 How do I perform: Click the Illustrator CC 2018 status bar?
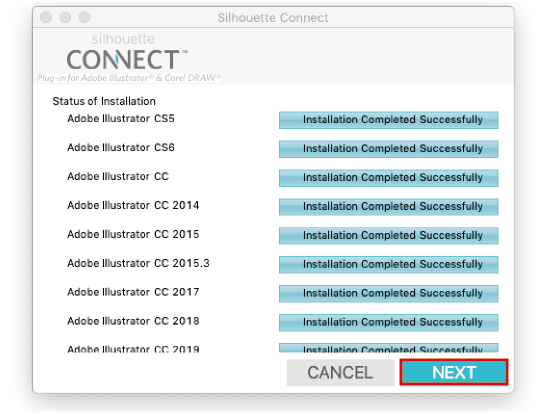(x=389, y=322)
